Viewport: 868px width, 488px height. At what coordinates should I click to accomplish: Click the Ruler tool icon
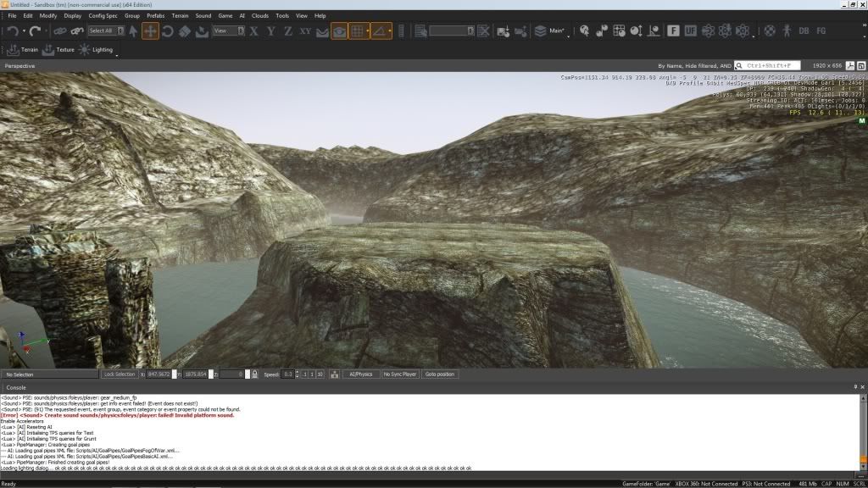point(401,31)
